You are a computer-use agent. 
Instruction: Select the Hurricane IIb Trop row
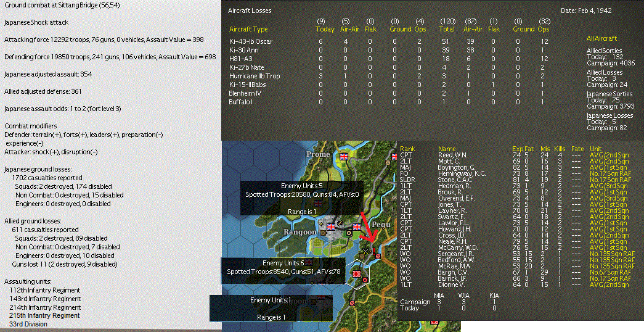[390, 76]
